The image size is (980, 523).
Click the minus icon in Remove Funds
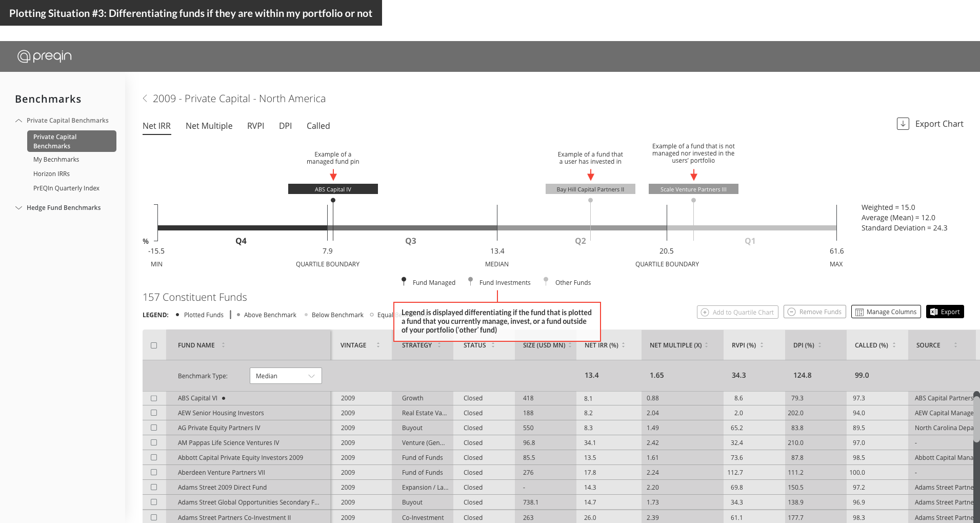pyautogui.click(x=792, y=312)
